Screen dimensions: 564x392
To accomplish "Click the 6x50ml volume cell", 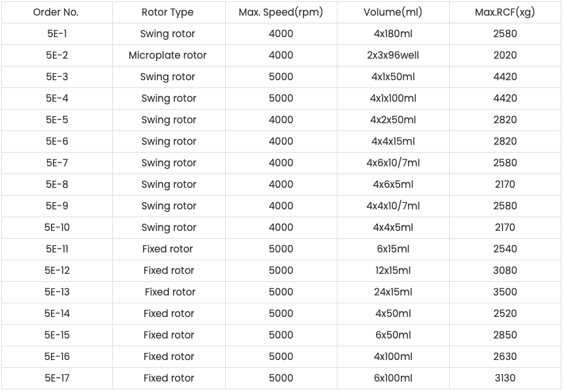I will click(393, 335).
